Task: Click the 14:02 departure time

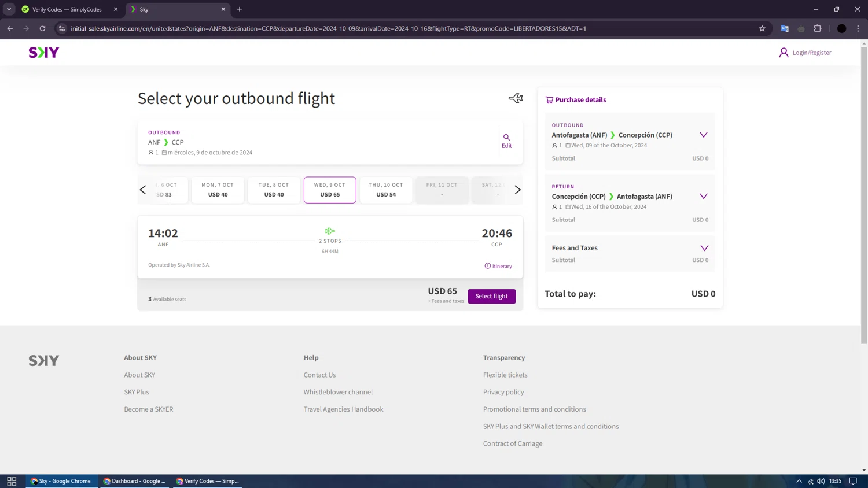Action: coord(163,234)
